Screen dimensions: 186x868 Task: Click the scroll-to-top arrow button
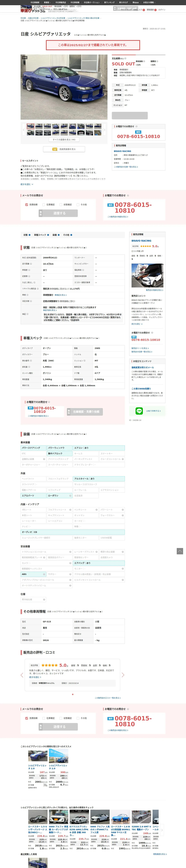click(x=180, y=551)
